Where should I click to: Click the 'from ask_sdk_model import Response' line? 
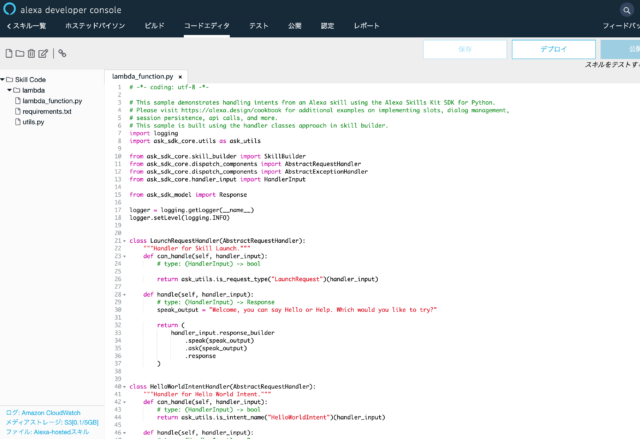(188, 195)
